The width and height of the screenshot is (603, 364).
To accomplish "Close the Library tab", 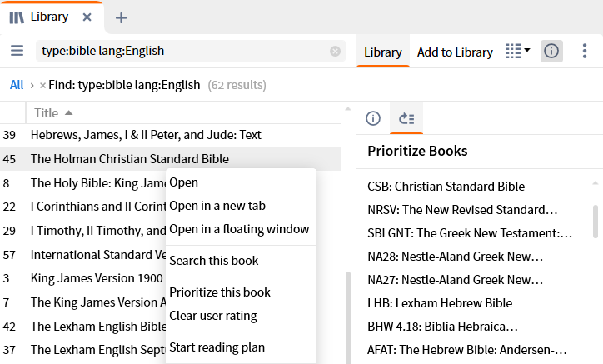I will [87, 17].
